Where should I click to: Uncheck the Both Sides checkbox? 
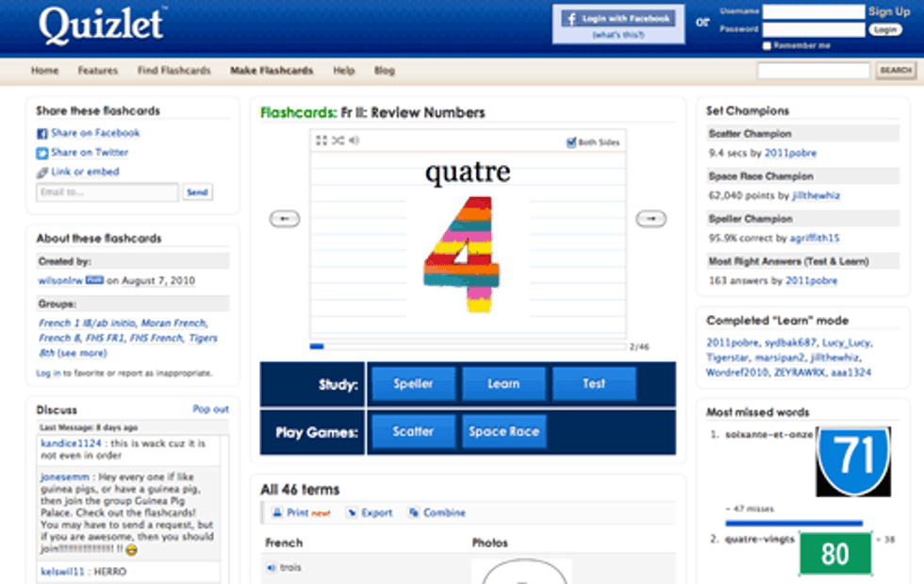571,142
